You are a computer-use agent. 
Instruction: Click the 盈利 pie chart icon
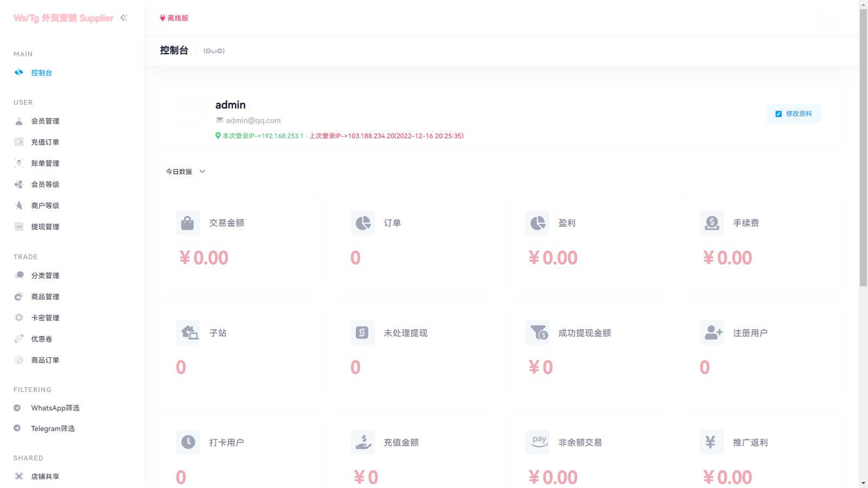tap(537, 223)
